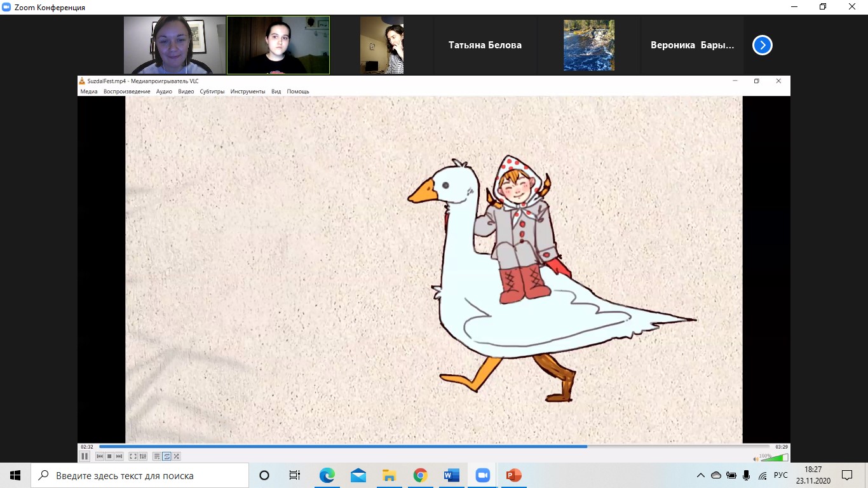The height and width of the screenshot is (488, 868).
Task: Show the VLC playlist
Action: pyautogui.click(x=157, y=456)
